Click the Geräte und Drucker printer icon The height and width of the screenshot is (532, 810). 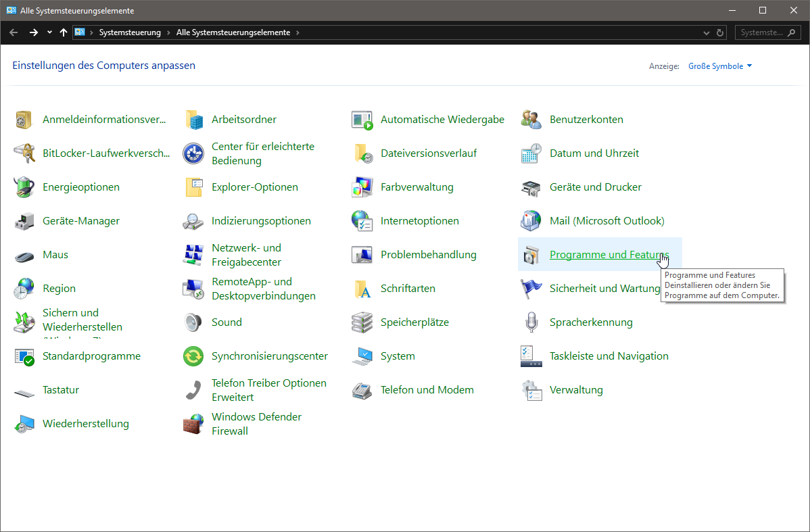pos(531,187)
